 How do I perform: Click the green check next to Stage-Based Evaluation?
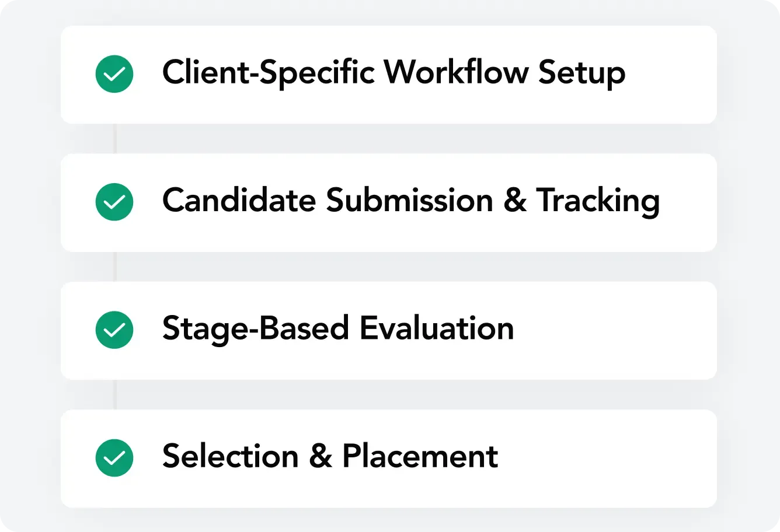click(x=114, y=330)
